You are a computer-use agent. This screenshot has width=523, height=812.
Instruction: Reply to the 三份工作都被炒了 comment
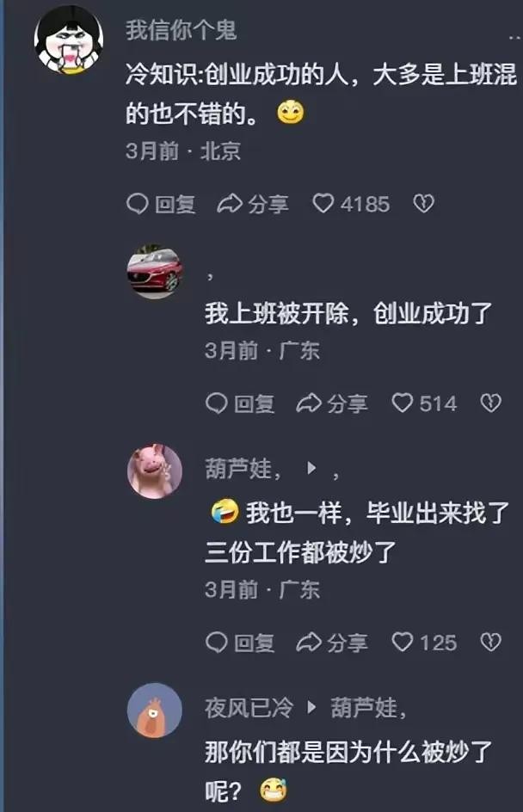(x=240, y=643)
